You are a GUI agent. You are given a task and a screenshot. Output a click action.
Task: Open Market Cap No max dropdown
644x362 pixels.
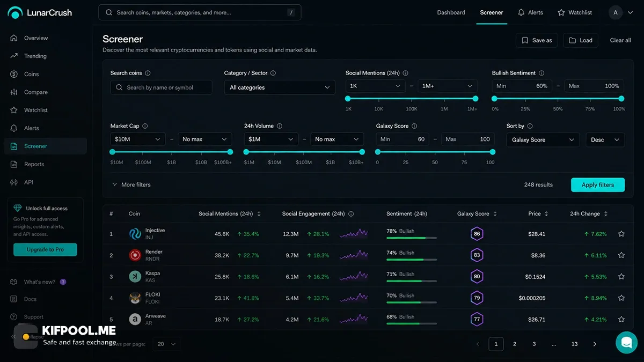click(x=205, y=139)
